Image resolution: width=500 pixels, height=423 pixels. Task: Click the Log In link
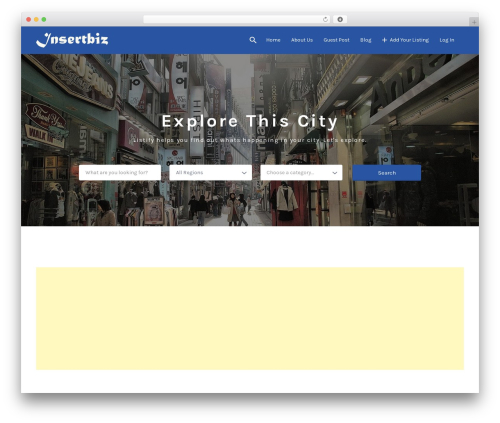(447, 40)
